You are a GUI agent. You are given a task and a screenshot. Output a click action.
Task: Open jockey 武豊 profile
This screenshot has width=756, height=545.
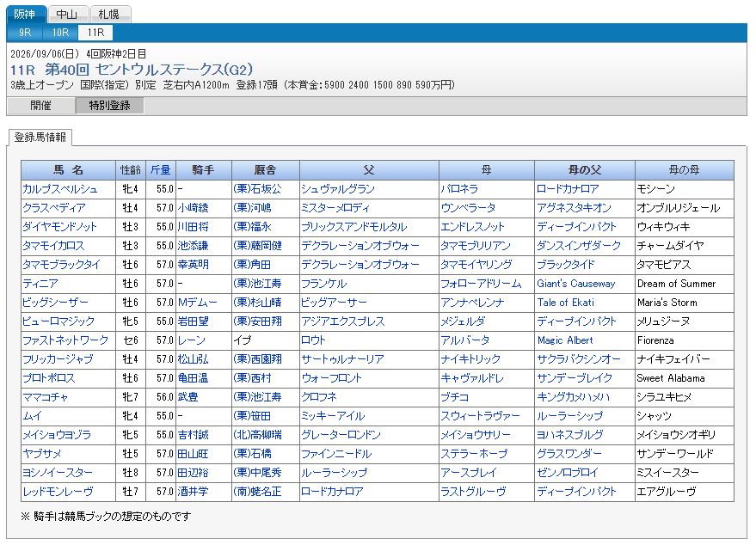tap(188, 397)
